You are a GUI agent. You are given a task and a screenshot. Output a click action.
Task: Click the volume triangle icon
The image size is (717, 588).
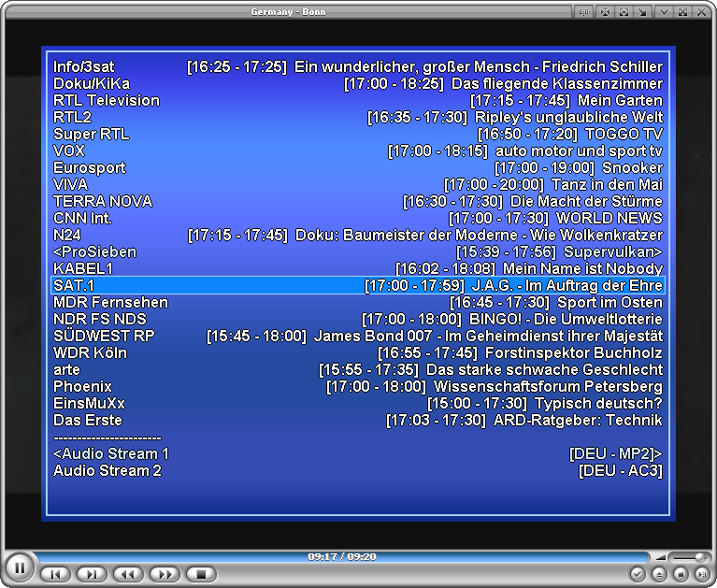[660, 557]
